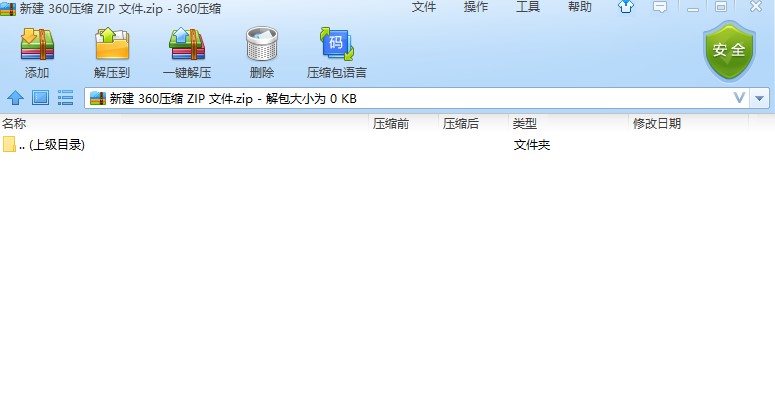Maximize the 360压缩 window

721,7
